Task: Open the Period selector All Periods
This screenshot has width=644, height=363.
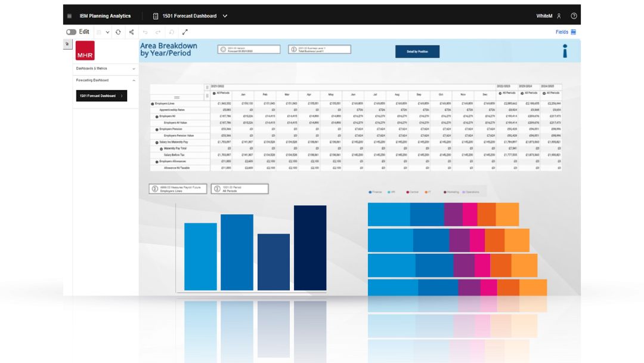Action: (x=240, y=189)
